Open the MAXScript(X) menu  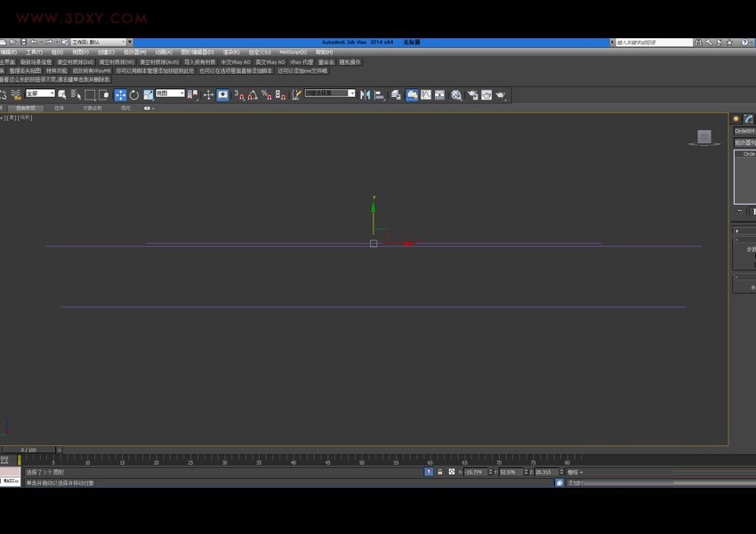pyautogui.click(x=293, y=53)
